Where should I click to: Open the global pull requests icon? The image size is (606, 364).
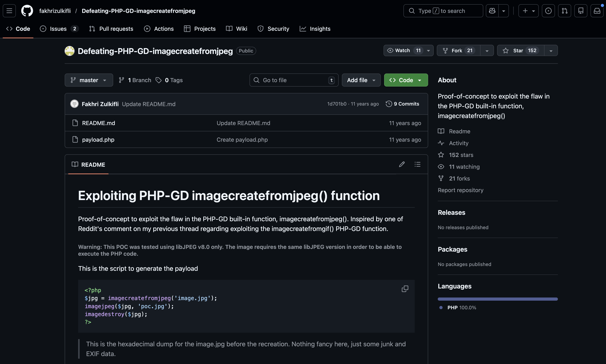[x=564, y=11]
